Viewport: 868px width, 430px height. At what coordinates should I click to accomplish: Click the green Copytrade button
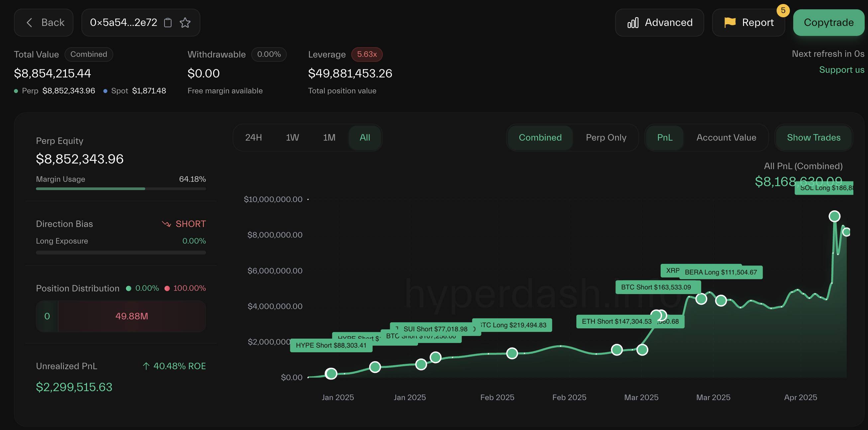828,22
